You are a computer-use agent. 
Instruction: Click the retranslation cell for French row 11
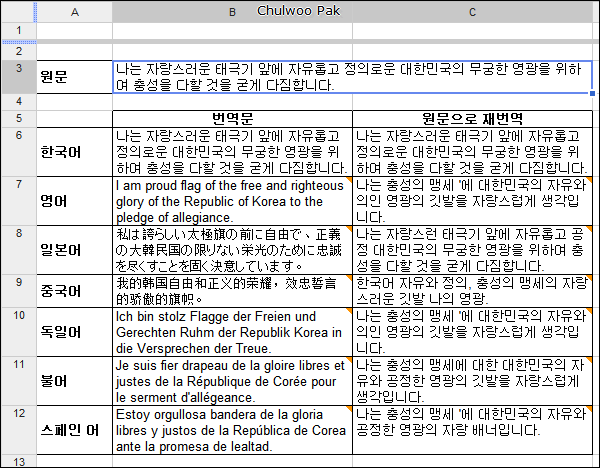[472, 381]
